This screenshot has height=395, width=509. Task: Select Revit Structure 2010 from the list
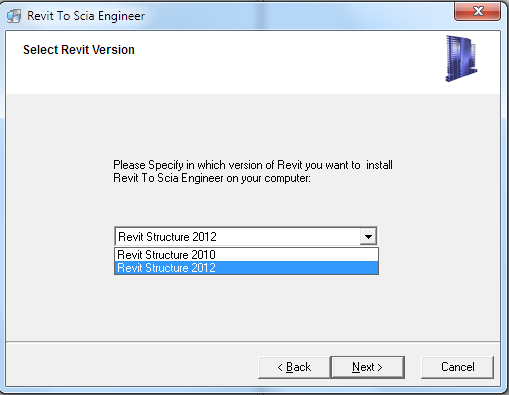tap(246, 255)
